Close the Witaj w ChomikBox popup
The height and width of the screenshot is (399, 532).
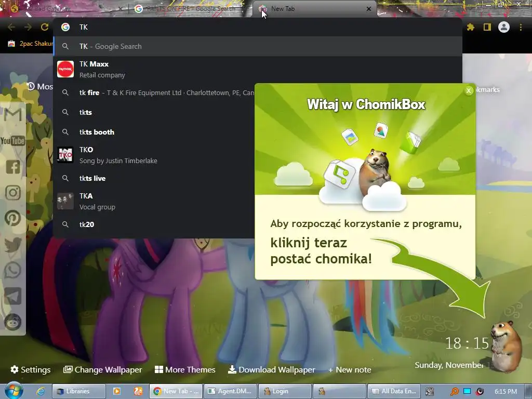(469, 90)
